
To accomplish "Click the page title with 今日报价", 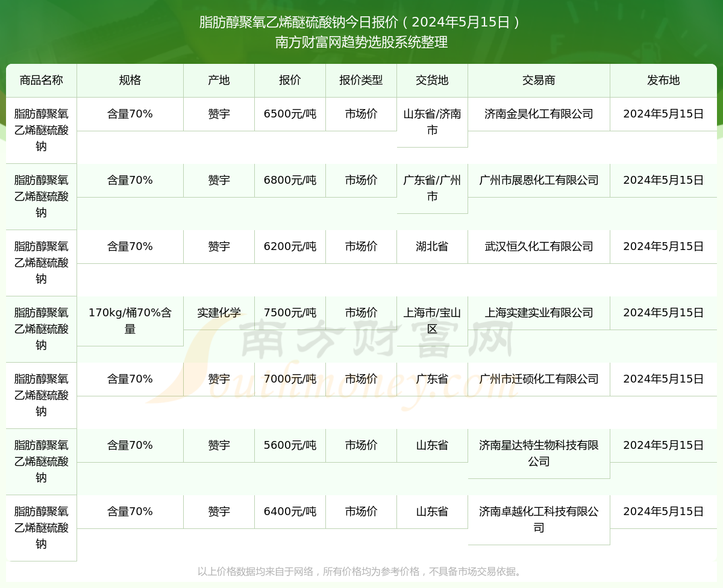I will point(360,22).
